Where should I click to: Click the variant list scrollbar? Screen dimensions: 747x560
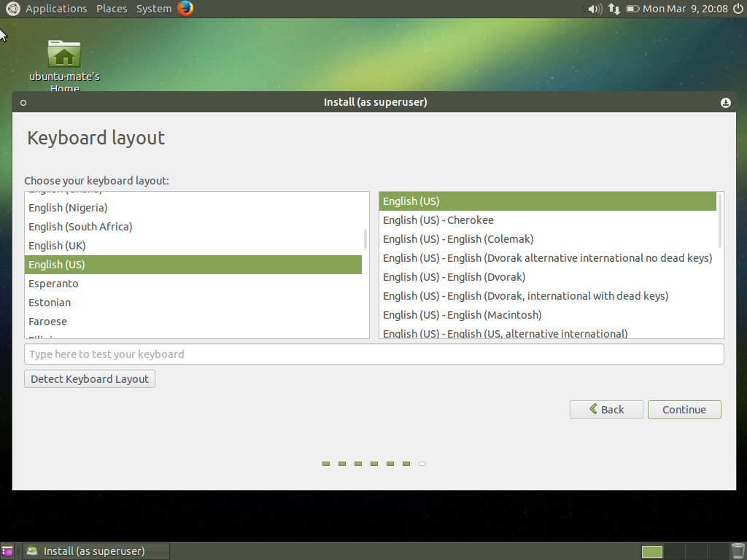click(x=719, y=220)
